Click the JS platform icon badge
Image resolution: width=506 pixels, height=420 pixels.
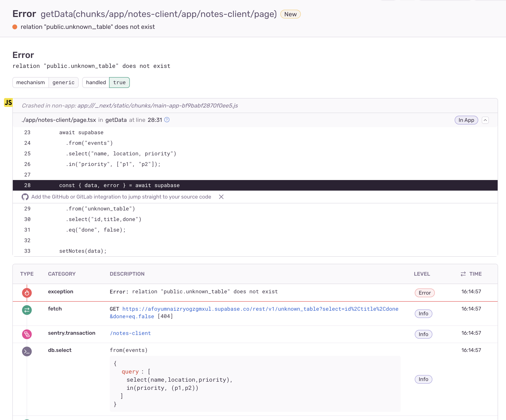click(8, 102)
